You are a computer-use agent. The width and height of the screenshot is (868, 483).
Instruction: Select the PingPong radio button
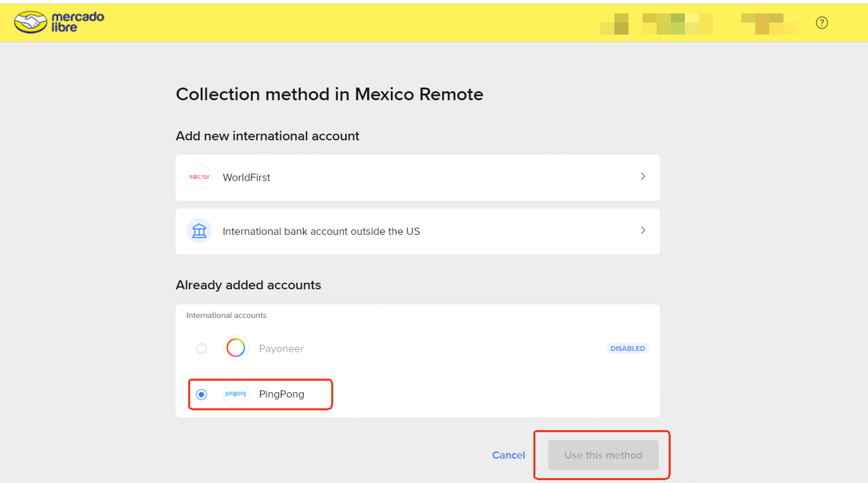click(201, 394)
